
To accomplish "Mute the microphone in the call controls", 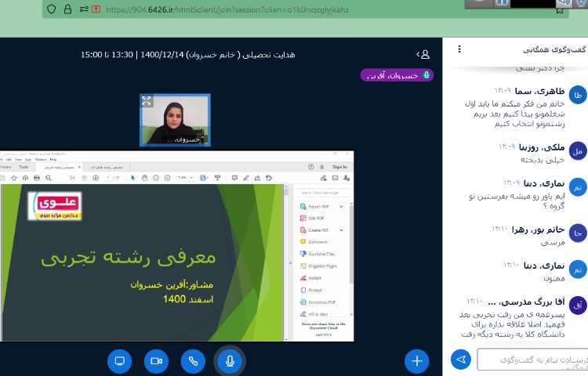I will coord(230,360).
